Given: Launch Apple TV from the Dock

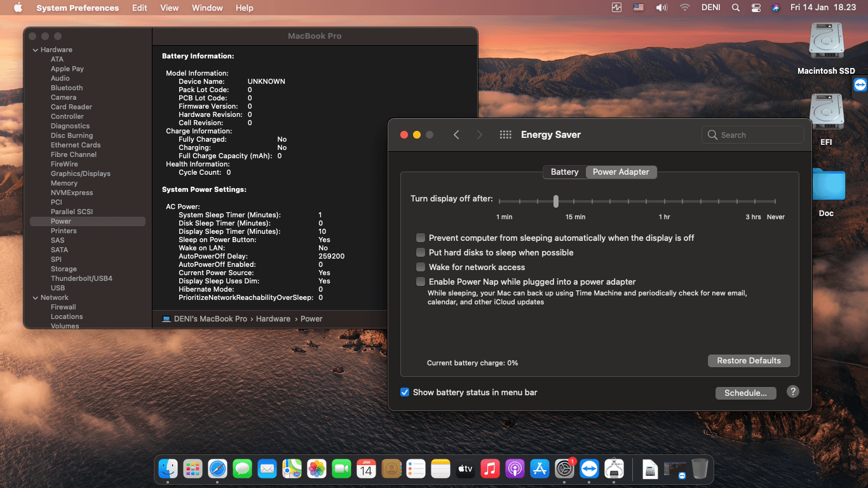Looking at the screenshot, I should point(465,469).
